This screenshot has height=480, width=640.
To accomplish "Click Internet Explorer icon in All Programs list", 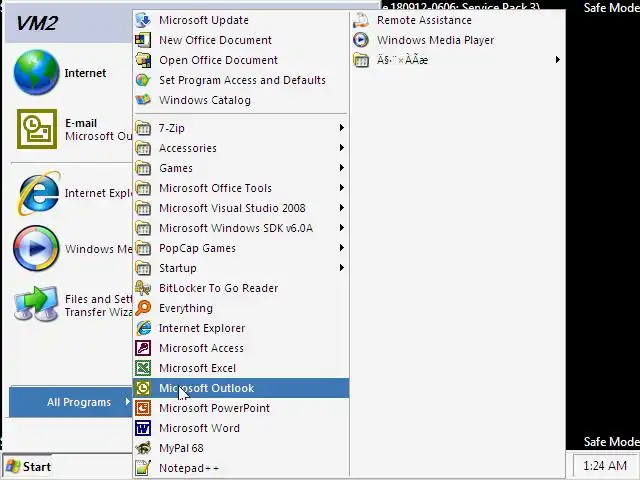I will (143, 328).
